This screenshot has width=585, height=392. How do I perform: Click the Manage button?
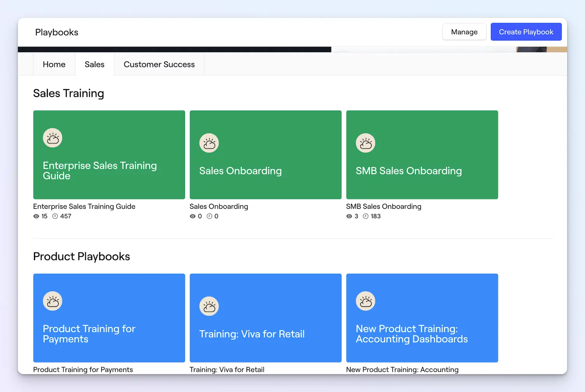click(464, 32)
